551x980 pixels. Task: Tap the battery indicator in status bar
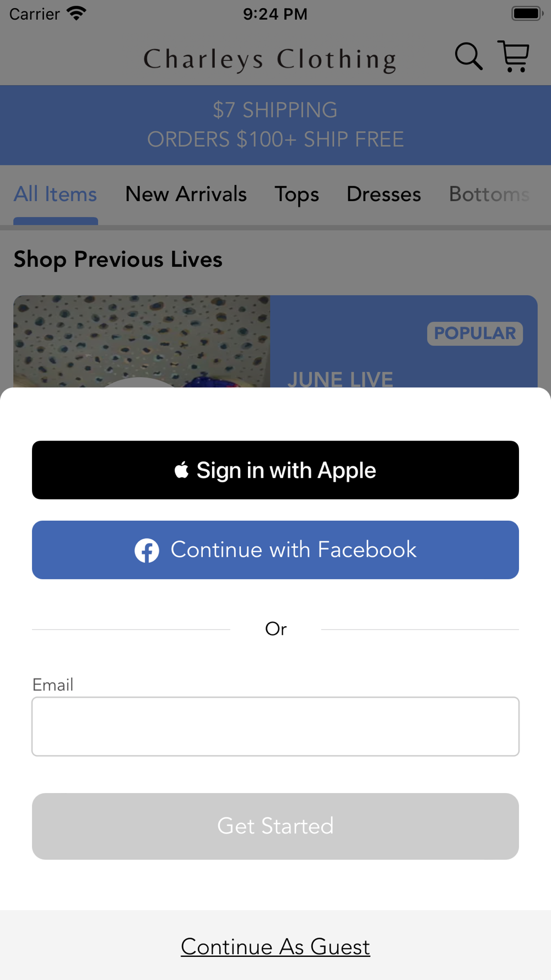(x=527, y=13)
